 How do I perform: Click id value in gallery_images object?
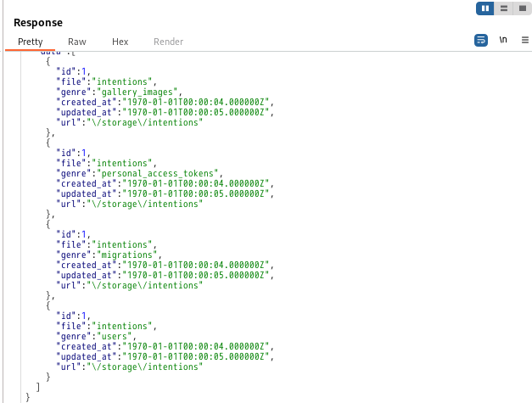[x=84, y=72]
